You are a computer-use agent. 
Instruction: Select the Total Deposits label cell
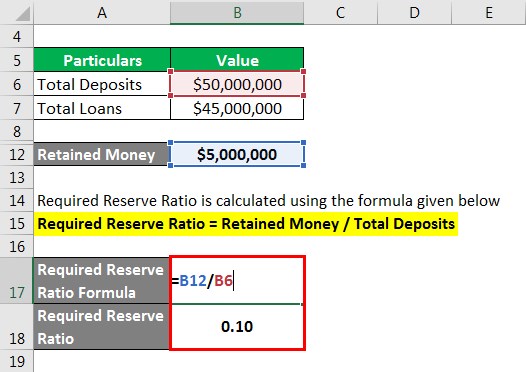pyautogui.click(x=102, y=84)
